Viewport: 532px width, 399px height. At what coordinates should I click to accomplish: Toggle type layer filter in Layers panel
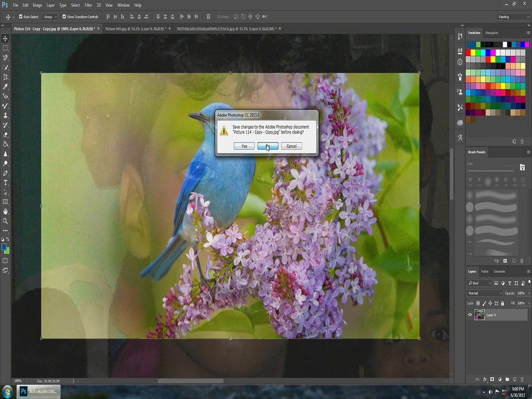click(x=510, y=283)
